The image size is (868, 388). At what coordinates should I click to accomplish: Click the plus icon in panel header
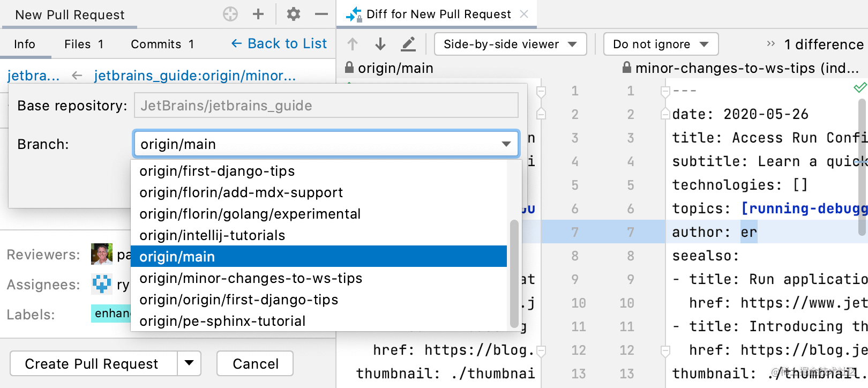pos(258,14)
